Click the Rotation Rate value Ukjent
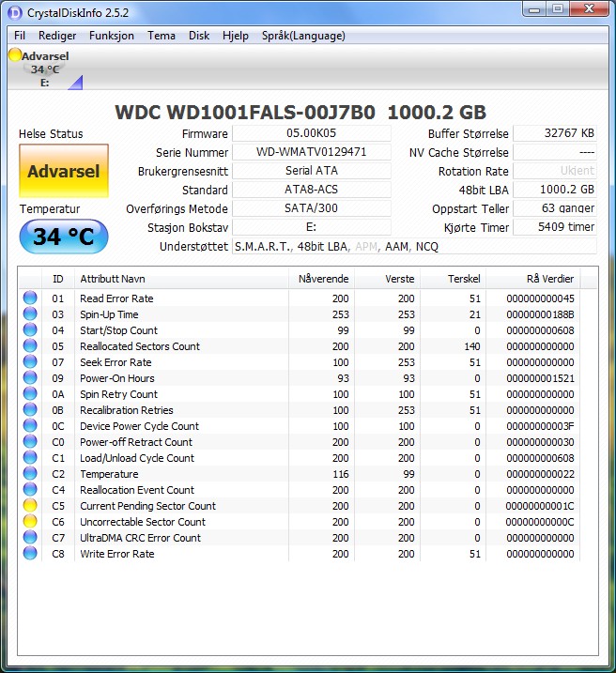The height and width of the screenshot is (673, 616). pos(555,171)
